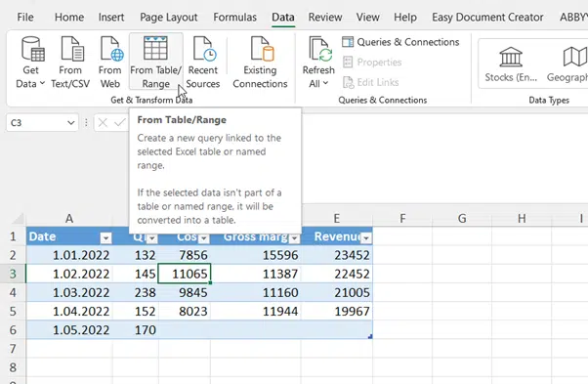
Task: Click From Table/Range button
Action: click(x=156, y=62)
